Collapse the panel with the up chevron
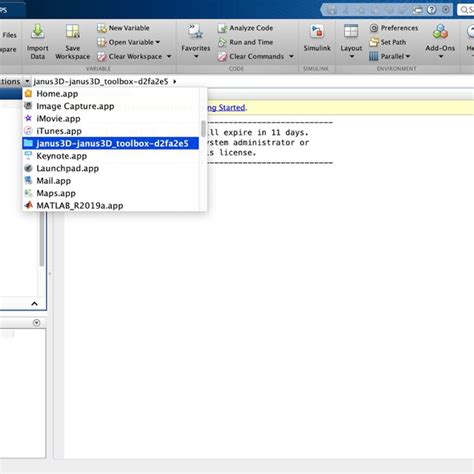This screenshot has width=474, height=474. coord(34,304)
